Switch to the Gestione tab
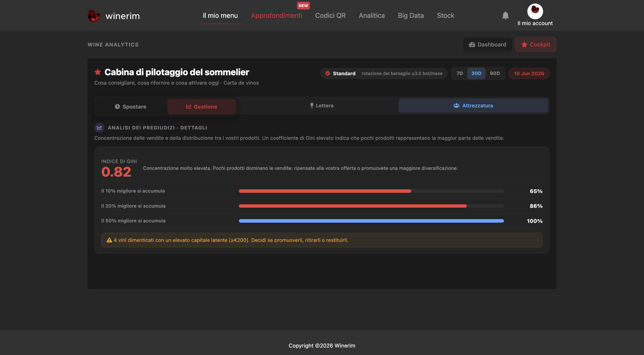Screen dimensions: 644x355 (202, 107)
